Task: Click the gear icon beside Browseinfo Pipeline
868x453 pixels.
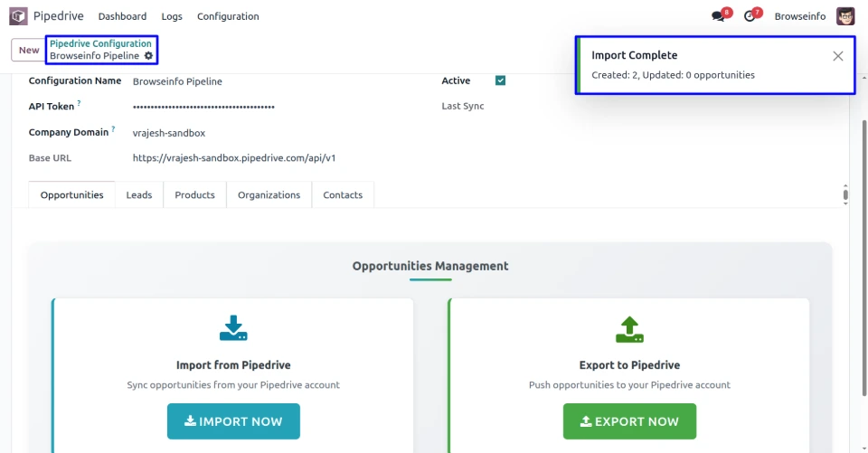Action: (149, 56)
